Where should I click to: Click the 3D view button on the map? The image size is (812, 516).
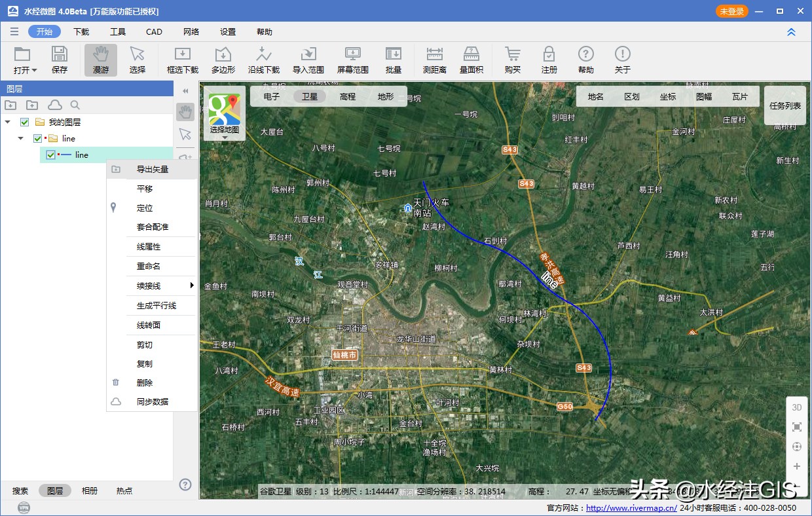pyautogui.click(x=797, y=407)
